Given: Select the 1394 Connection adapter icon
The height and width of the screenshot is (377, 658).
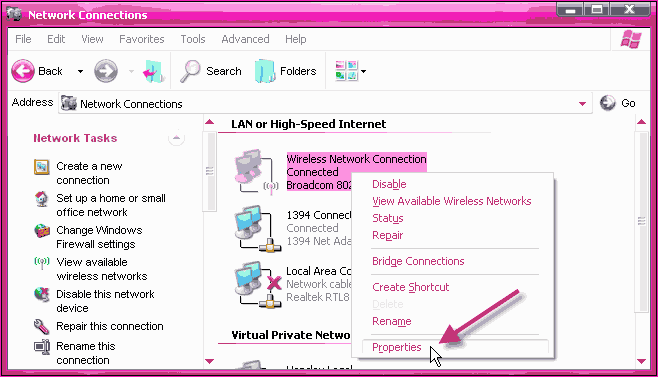Looking at the screenshot, I should (x=258, y=228).
